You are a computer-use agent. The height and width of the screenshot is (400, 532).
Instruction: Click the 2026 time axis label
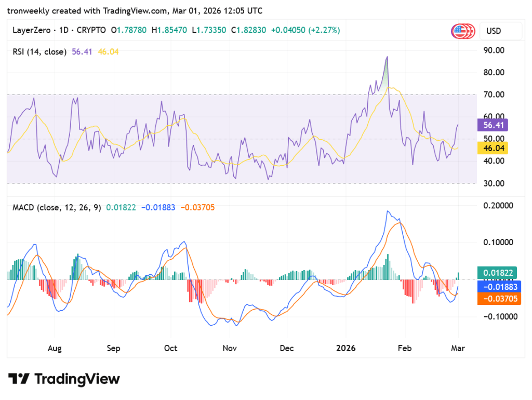[x=345, y=349]
